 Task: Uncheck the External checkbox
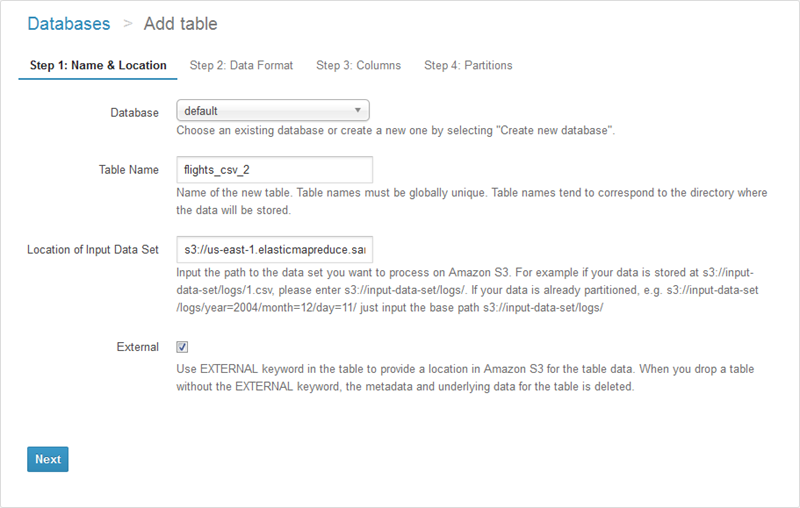tap(182, 347)
